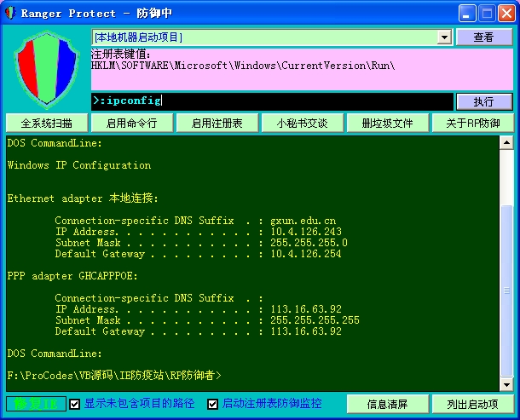
Task: Click IP address 10.4.126.243 text
Action: pos(306,232)
